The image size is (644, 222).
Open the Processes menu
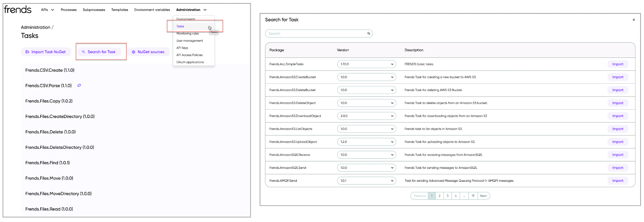68,10
